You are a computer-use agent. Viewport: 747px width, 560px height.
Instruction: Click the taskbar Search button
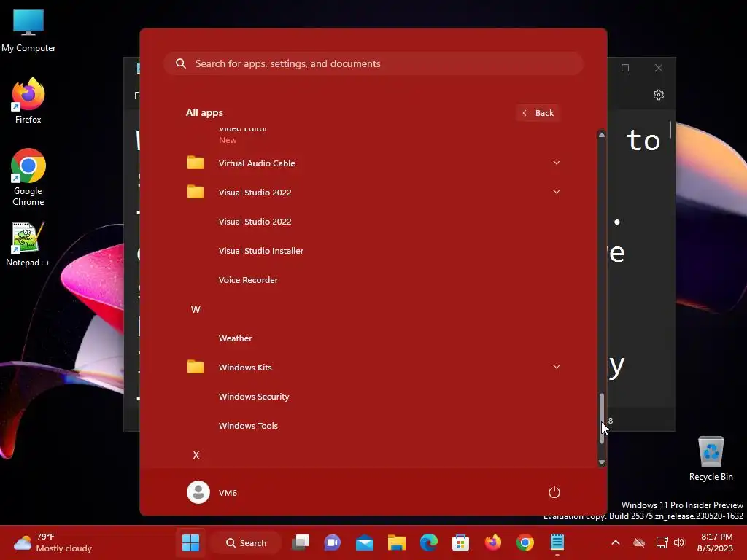tap(247, 542)
